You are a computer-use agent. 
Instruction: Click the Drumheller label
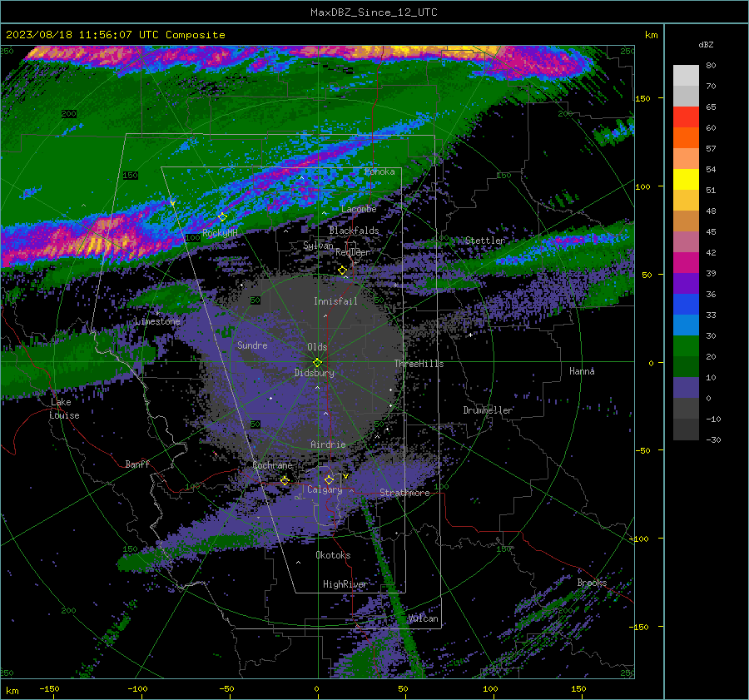[x=488, y=410]
